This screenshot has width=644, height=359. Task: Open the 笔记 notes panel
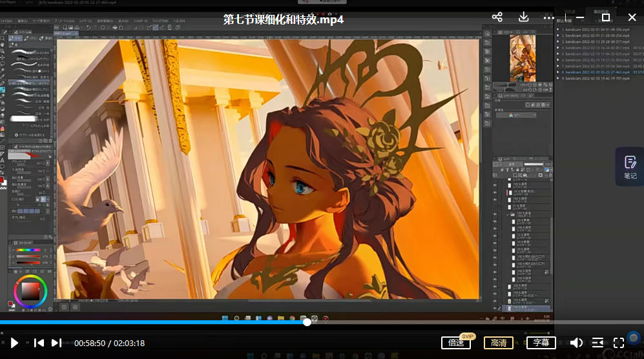coord(630,167)
